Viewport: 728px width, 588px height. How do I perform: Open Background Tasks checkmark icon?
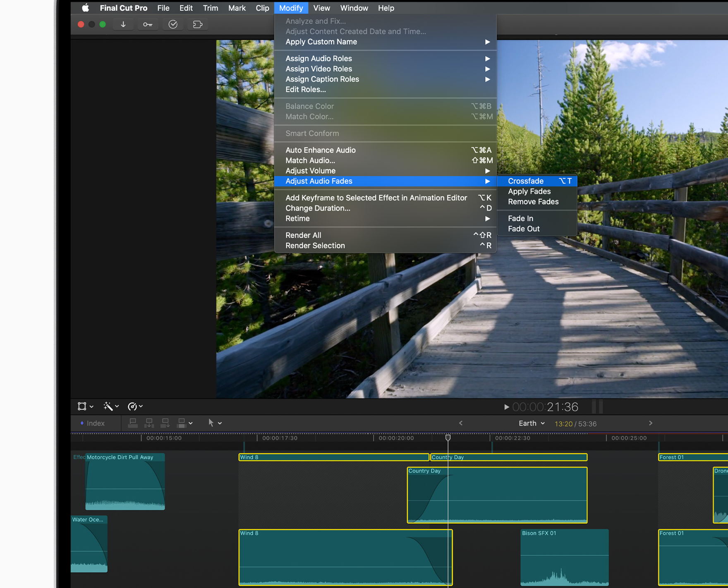coord(173,24)
